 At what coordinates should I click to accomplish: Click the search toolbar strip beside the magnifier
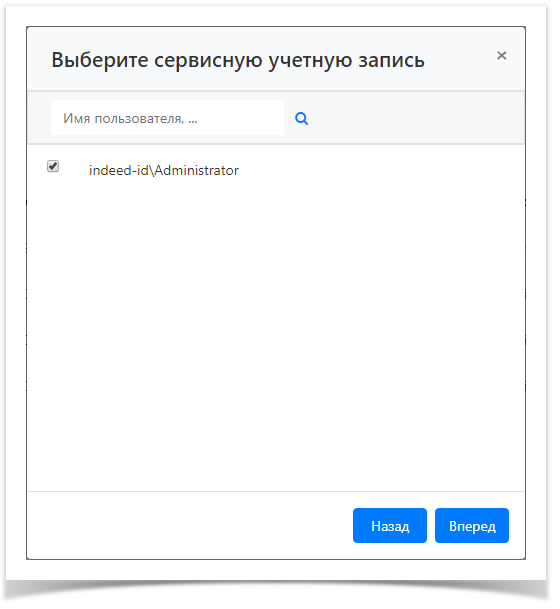point(421,118)
